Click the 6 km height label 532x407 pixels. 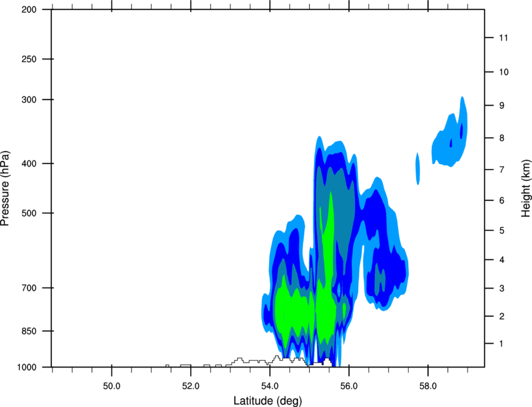click(x=502, y=200)
